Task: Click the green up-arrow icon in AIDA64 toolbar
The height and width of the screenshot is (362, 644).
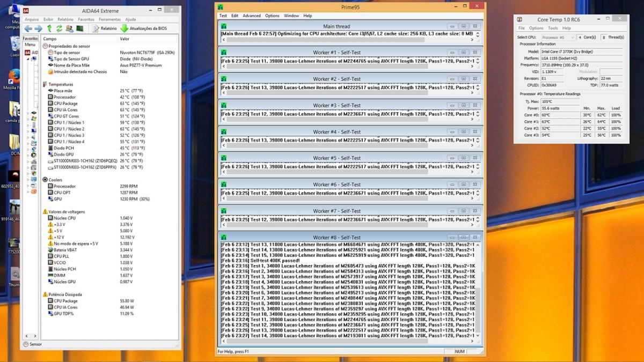Action: click(x=49, y=28)
